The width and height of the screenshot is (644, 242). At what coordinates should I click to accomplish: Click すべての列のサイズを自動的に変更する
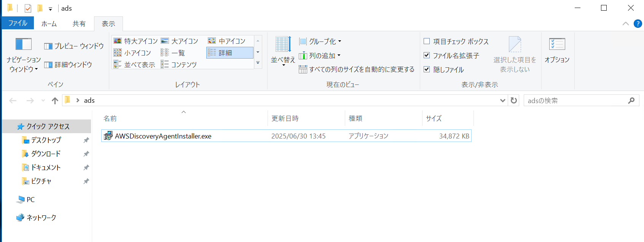[x=357, y=69]
